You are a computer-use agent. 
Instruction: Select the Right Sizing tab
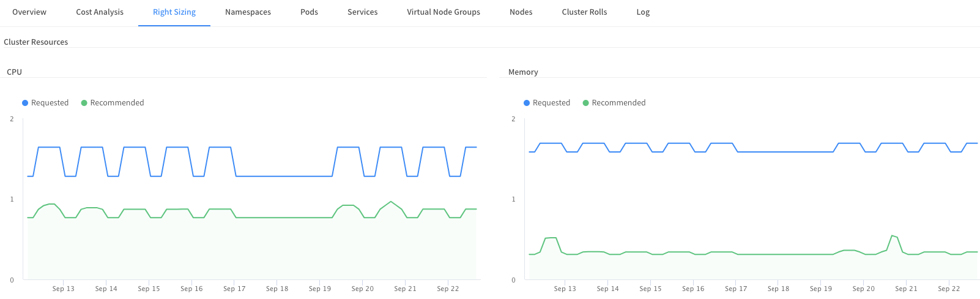[x=174, y=12]
